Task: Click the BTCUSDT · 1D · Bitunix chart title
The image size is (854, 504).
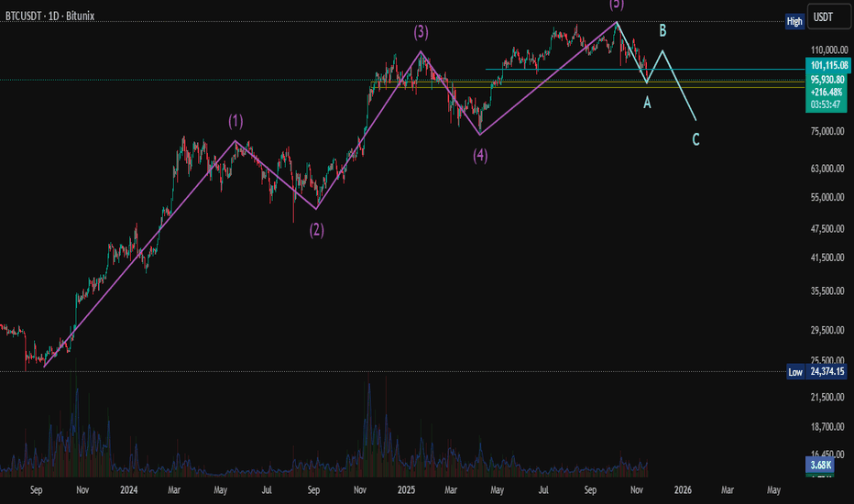Action: 49,16
